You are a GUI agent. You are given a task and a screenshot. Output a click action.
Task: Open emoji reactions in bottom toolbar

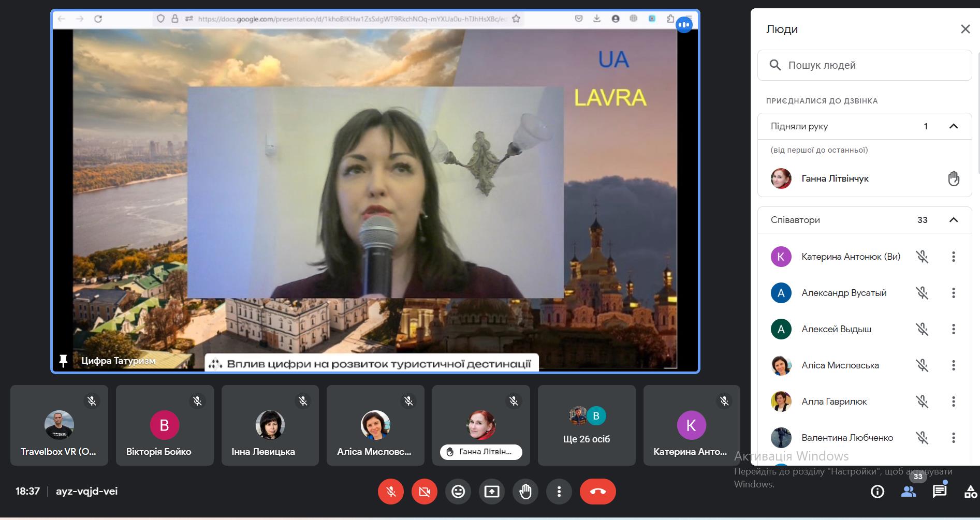(458, 492)
